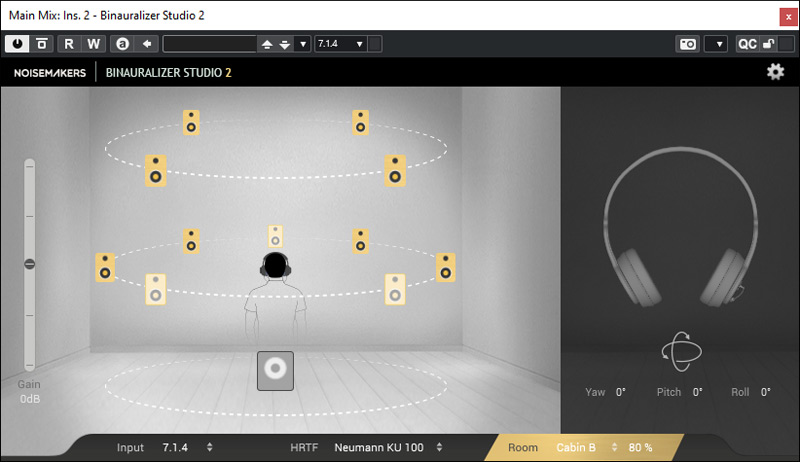Toggle the plugin power/activate button
The height and width of the screenshot is (462, 800).
click(17, 44)
